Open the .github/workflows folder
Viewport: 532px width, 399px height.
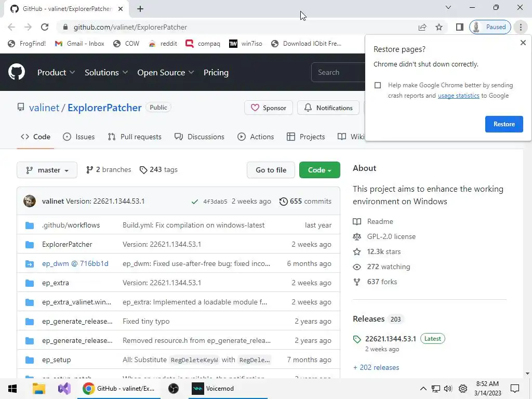71,225
